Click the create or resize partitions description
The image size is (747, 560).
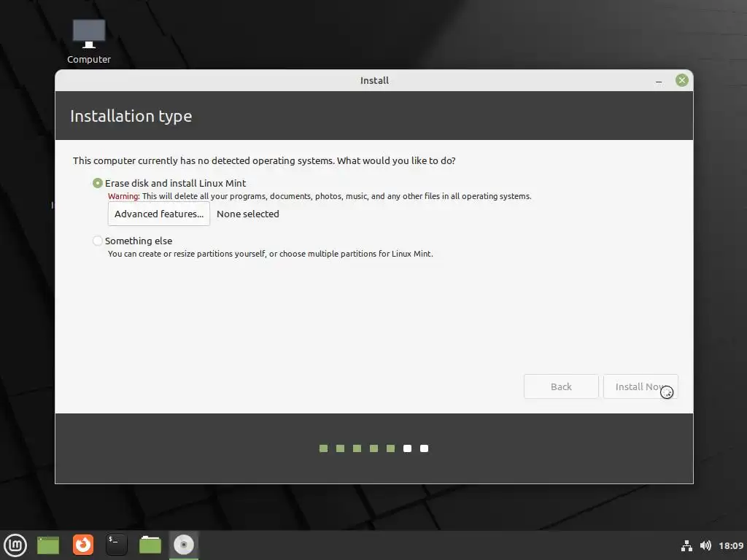[x=270, y=254]
